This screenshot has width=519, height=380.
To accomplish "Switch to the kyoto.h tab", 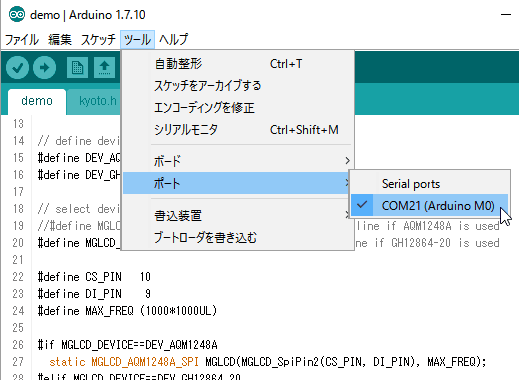I will 97,101.
